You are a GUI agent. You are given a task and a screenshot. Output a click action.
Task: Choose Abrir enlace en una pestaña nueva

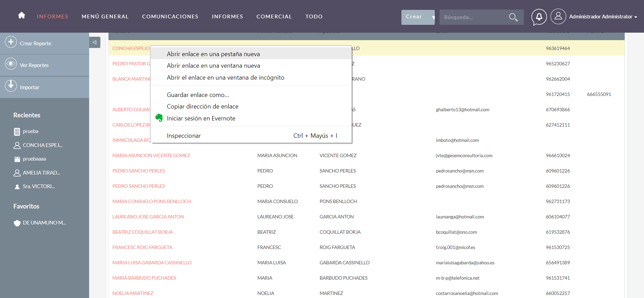pos(251,54)
